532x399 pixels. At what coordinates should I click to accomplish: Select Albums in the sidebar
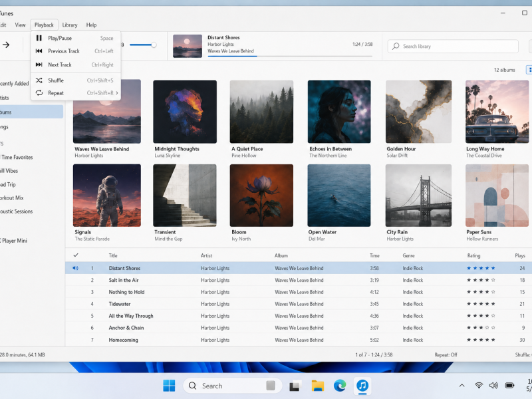point(31,112)
